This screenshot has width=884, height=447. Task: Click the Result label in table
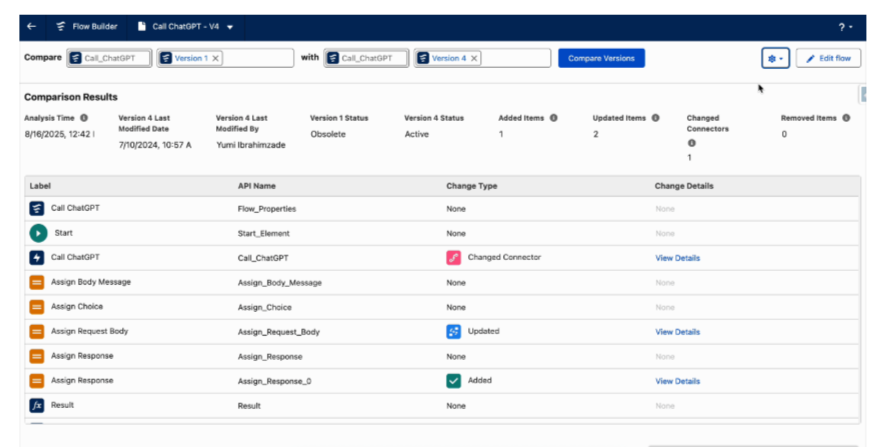(x=63, y=405)
